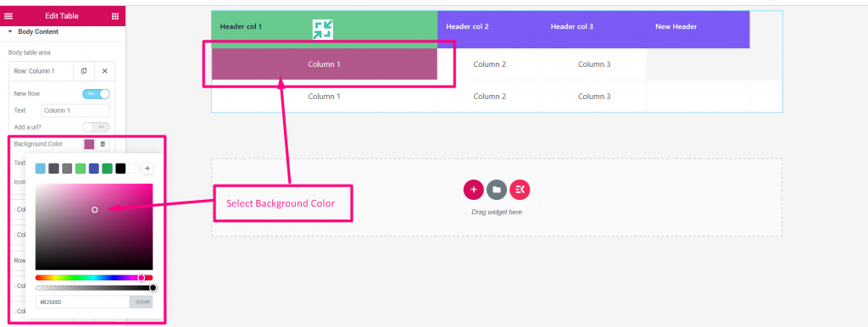Pick the light green preset color
The width and height of the screenshot is (868, 327).
(x=81, y=169)
